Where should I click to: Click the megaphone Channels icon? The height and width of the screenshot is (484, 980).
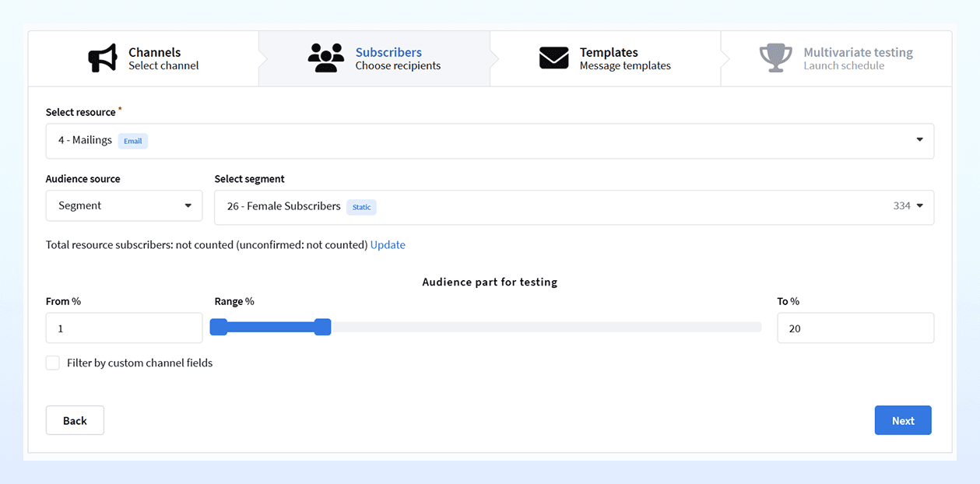[x=103, y=58]
